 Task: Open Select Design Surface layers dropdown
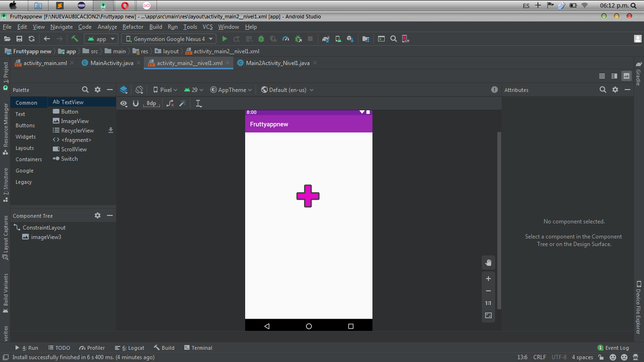pos(124,90)
